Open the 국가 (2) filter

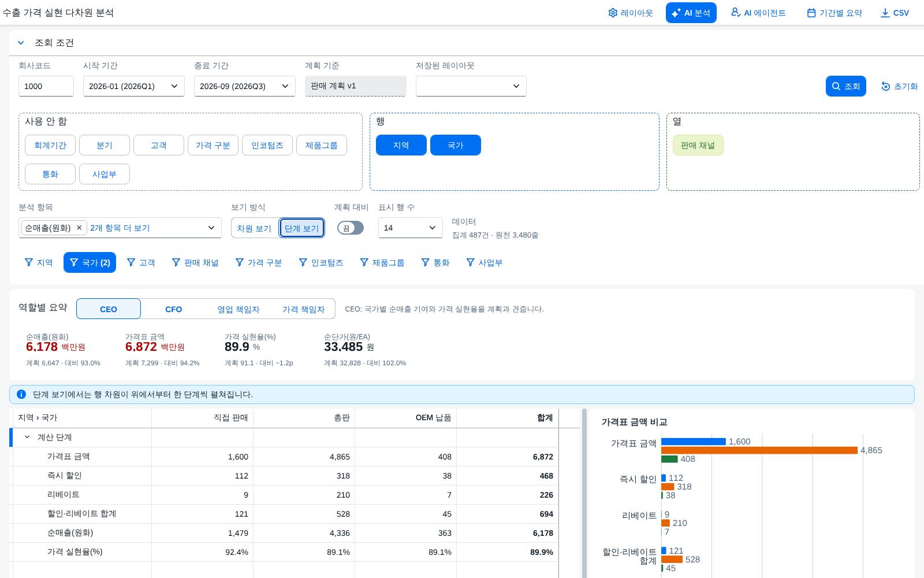pyautogui.click(x=90, y=262)
